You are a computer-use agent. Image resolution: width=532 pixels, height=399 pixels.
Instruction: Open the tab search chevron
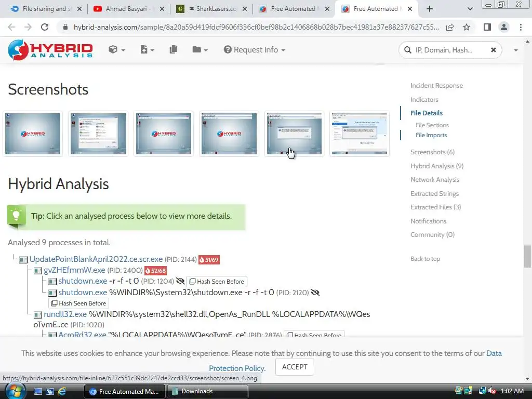coord(470,9)
